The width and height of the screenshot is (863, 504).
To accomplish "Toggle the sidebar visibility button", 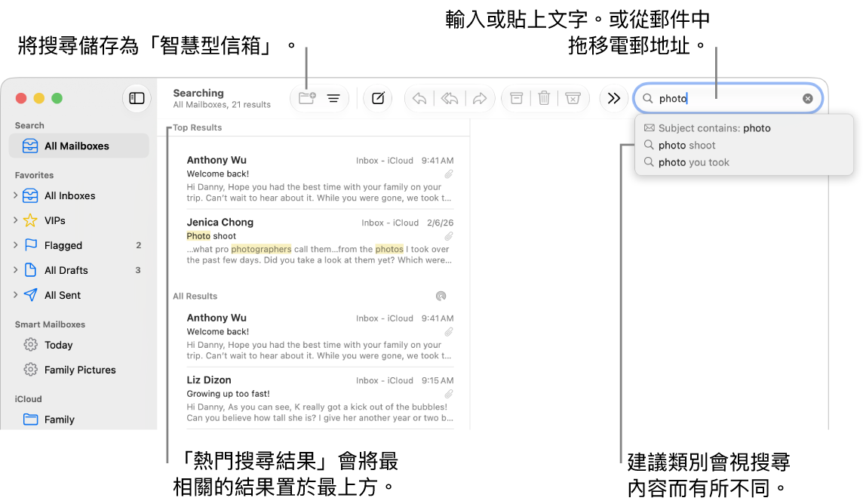I will click(137, 99).
